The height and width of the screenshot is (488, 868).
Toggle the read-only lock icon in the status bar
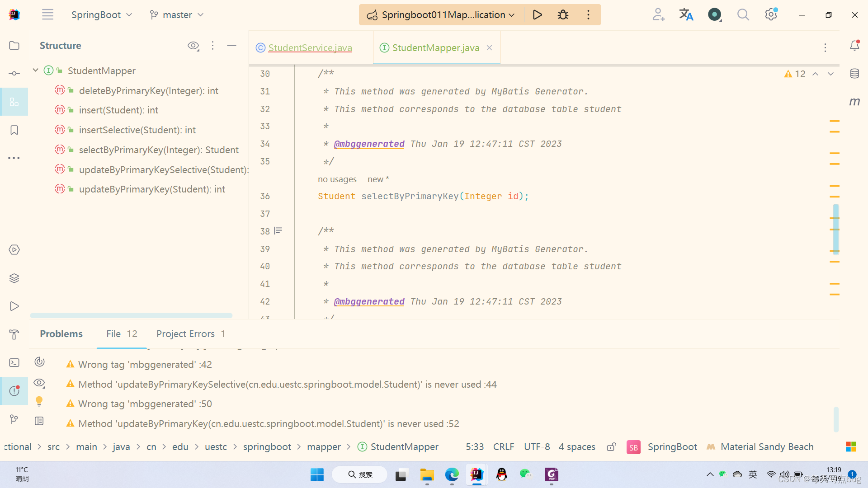611,447
